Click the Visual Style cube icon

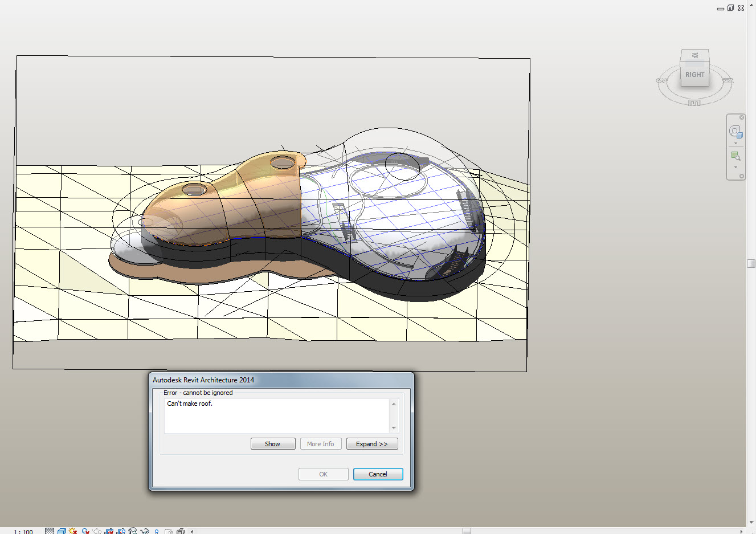tap(62, 531)
